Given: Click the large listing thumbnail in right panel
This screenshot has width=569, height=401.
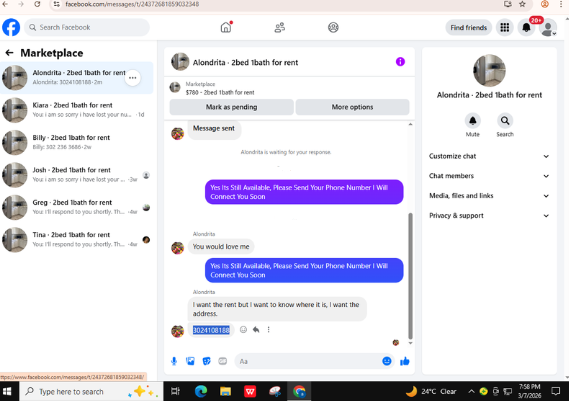Looking at the screenshot, I should pyautogui.click(x=489, y=70).
